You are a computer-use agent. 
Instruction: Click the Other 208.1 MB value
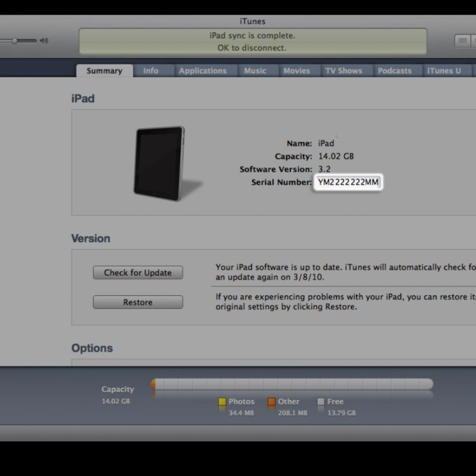coord(292,413)
